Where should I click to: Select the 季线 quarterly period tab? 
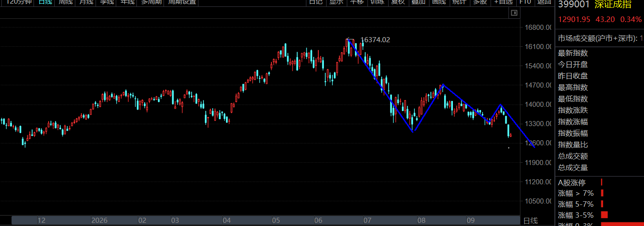click(107, 2)
